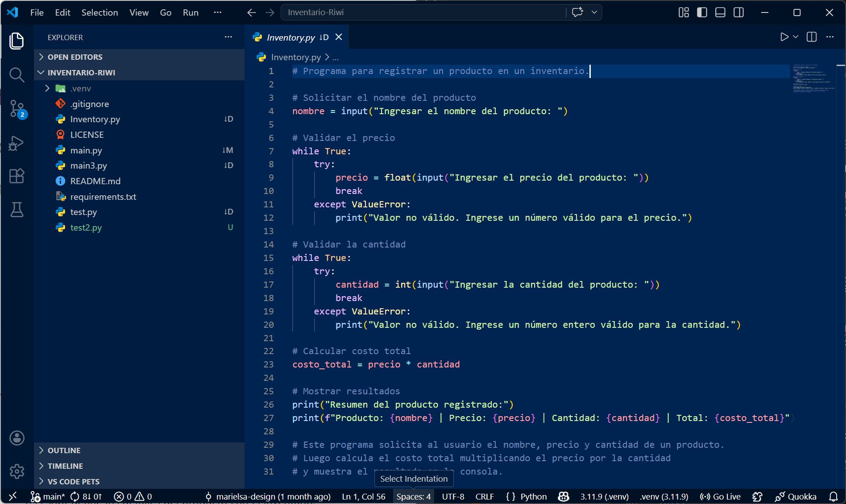The image size is (846, 504).
Task: Open the Run and Debug view
Action: pos(17,143)
